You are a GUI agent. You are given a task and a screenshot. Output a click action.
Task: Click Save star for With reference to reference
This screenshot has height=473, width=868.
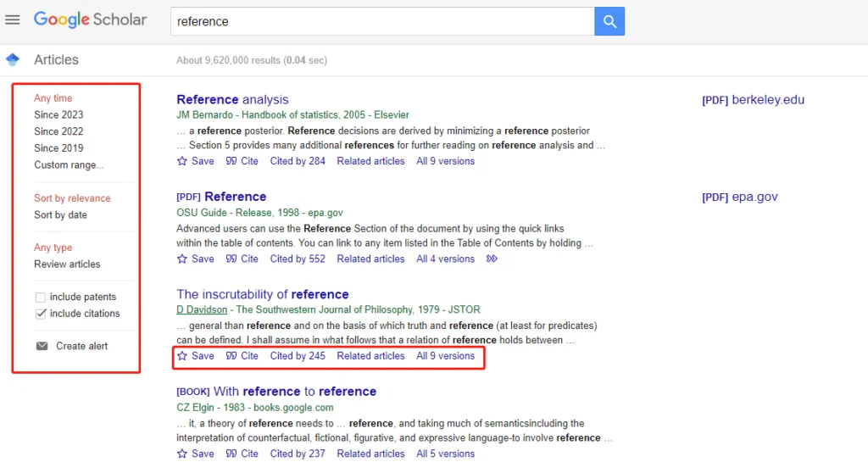(182, 454)
